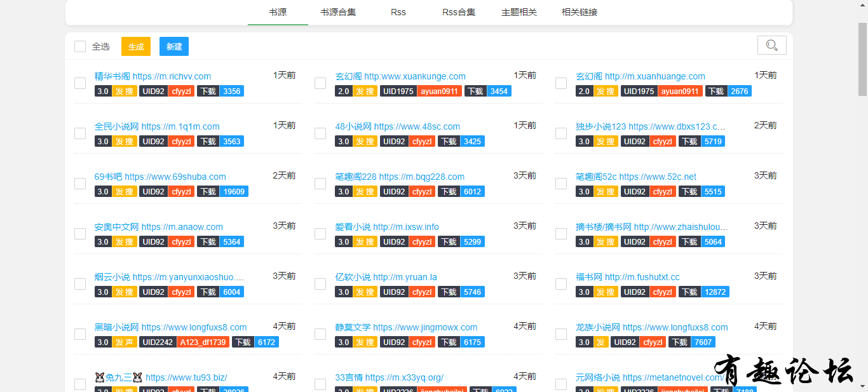Open the 全民小说网 source link

tap(157, 126)
